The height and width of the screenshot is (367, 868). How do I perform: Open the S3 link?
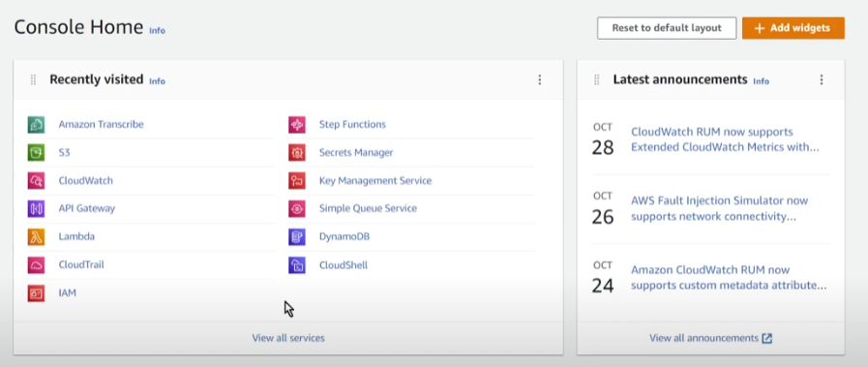(x=64, y=152)
